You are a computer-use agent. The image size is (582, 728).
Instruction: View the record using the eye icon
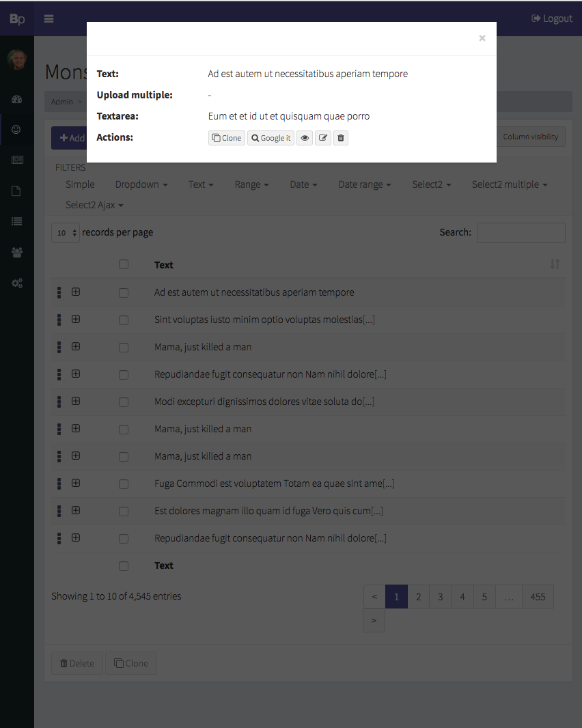tap(305, 138)
